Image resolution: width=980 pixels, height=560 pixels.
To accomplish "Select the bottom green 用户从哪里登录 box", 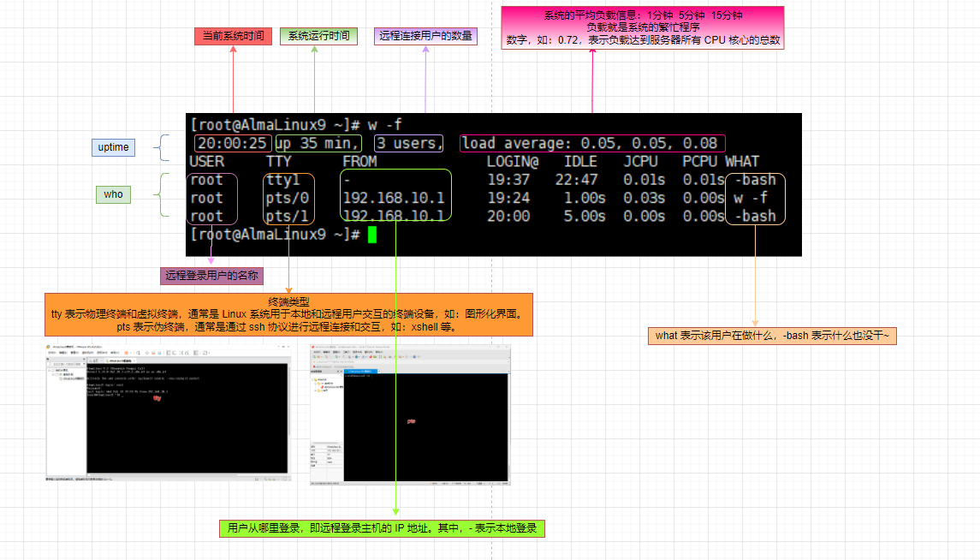I will (381, 528).
